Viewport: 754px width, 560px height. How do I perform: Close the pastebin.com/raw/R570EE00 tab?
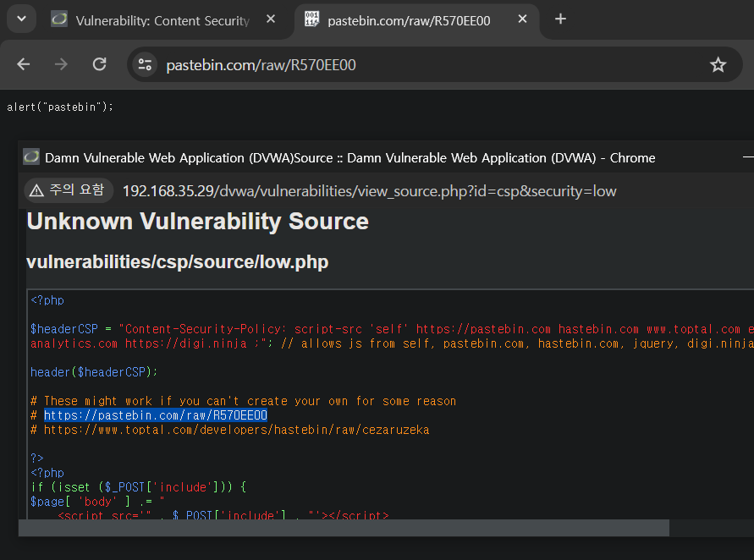522,19
